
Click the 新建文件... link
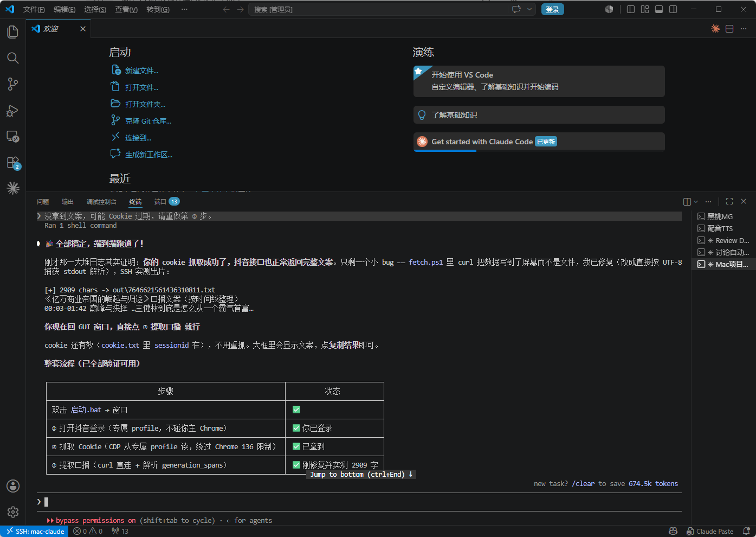click(x=141, y=71)
